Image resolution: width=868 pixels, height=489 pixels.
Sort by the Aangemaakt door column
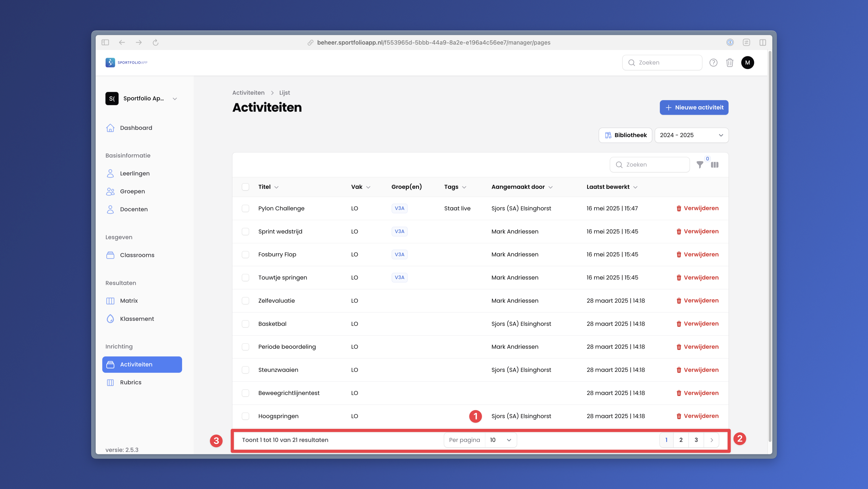click(x=522, y=187)
